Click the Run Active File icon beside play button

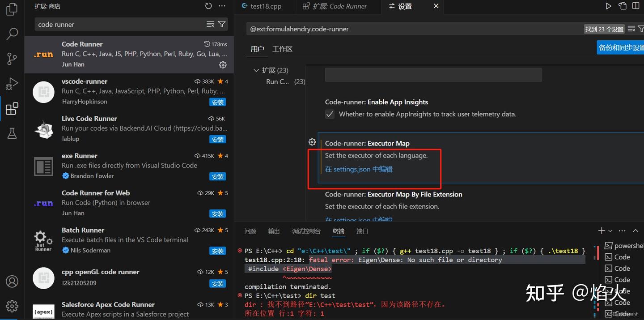click(x=623, y=6)
